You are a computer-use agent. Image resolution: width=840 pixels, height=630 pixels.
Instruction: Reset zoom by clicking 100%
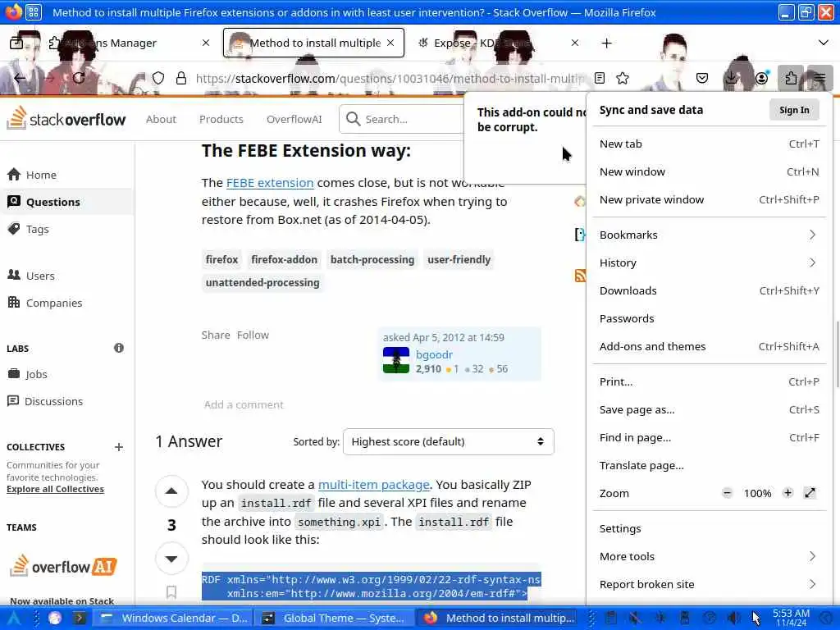point(757,493)
